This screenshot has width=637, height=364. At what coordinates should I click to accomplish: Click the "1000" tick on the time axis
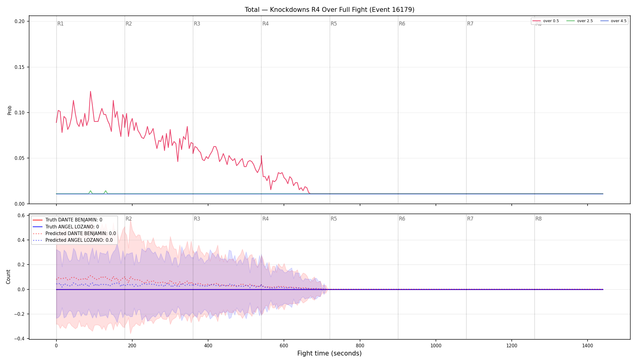click(436, 345)
